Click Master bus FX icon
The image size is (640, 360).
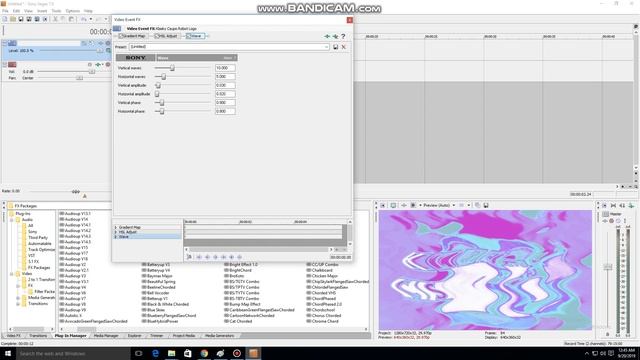tap(605, 221)
